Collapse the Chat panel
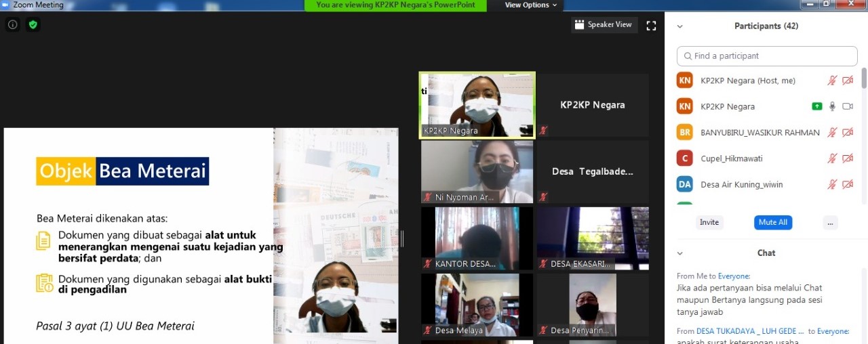Screen dimensions: 868x344 679,253
